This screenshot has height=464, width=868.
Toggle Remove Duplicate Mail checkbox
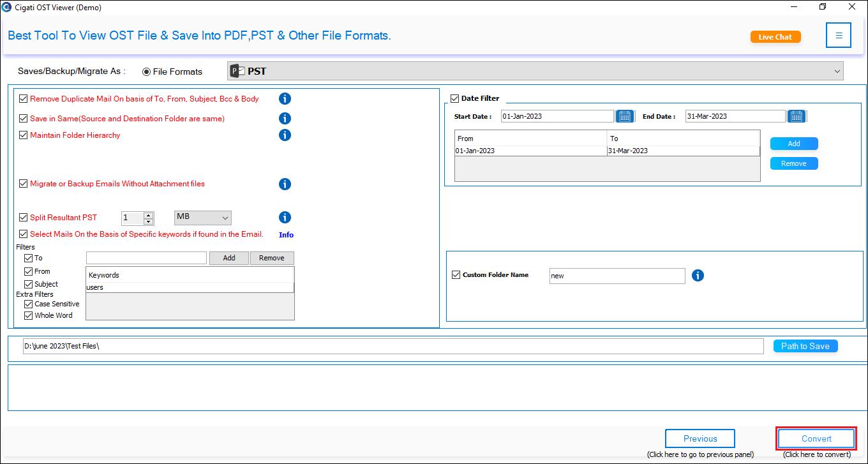[x=24, y=99]
